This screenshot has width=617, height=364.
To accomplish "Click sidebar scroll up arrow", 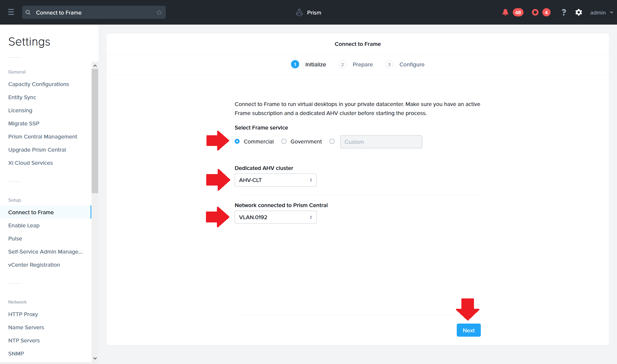I will click(x=95, y=66).
